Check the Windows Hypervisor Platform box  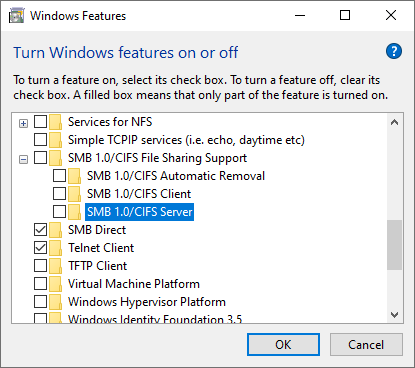[40, 302]
